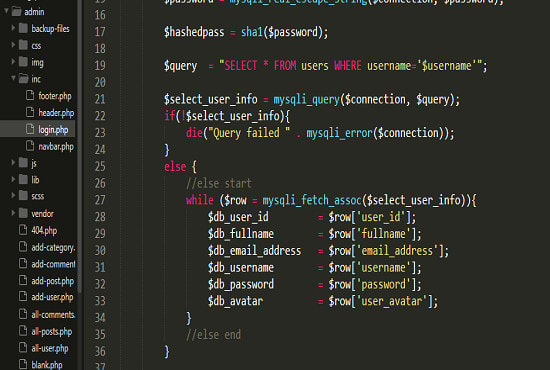This screenshot has height=370, width=550.
Task: Click the all-user.php file icon
Action: tap(23, 347)
